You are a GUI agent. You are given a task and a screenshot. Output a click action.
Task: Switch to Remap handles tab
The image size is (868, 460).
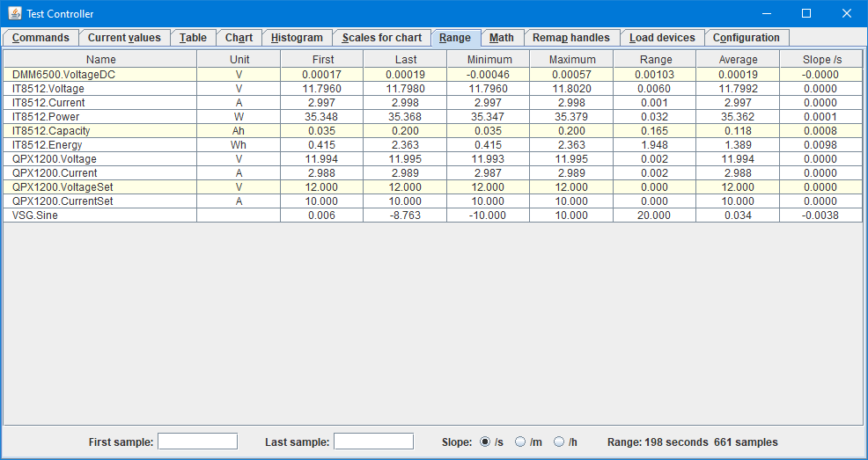[571, 38]
